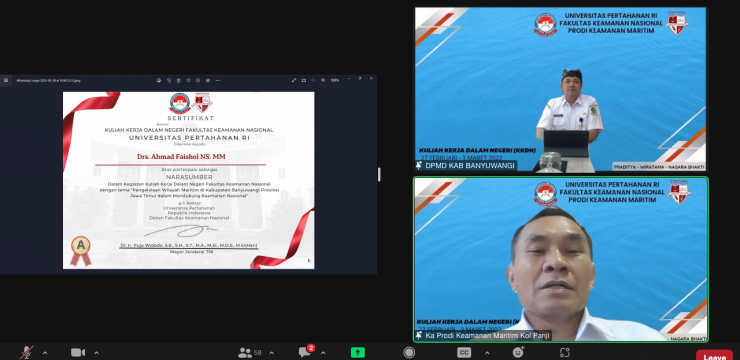Click the Record circle icon

point(409,352)
